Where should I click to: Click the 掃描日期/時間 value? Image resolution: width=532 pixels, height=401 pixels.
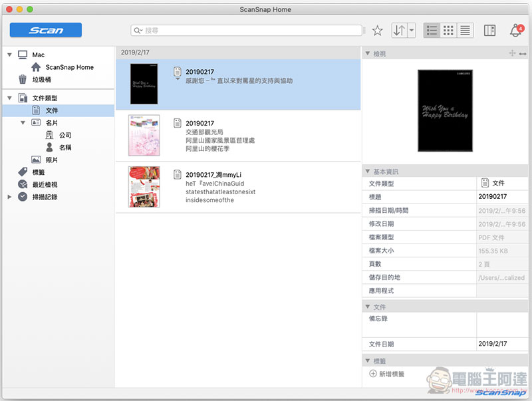502,211
